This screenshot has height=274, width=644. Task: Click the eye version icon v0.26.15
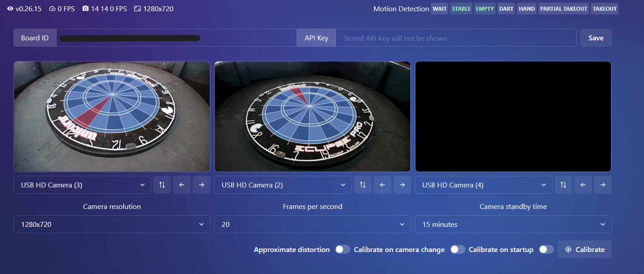pyautogui.click(x=10, y=9)
